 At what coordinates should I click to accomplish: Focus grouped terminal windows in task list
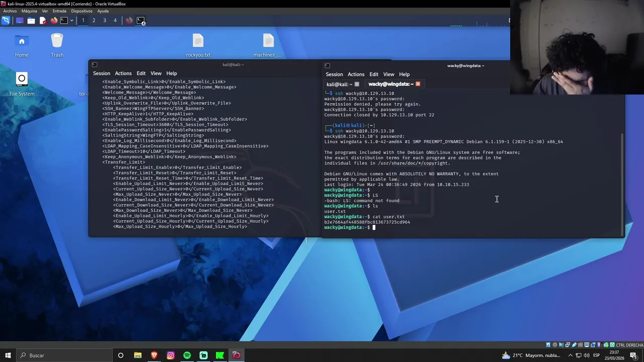(141, 21)
